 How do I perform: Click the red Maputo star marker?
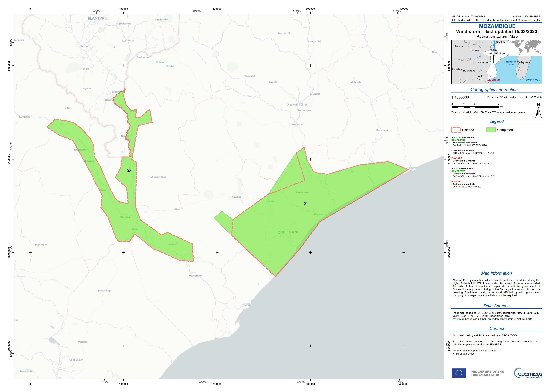(x=489, y=81)
